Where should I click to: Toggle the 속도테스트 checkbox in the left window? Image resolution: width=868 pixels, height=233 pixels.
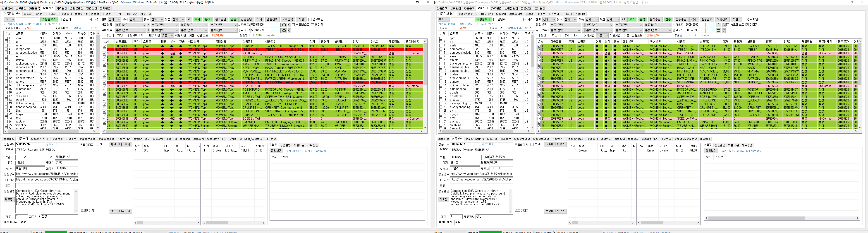293,25
